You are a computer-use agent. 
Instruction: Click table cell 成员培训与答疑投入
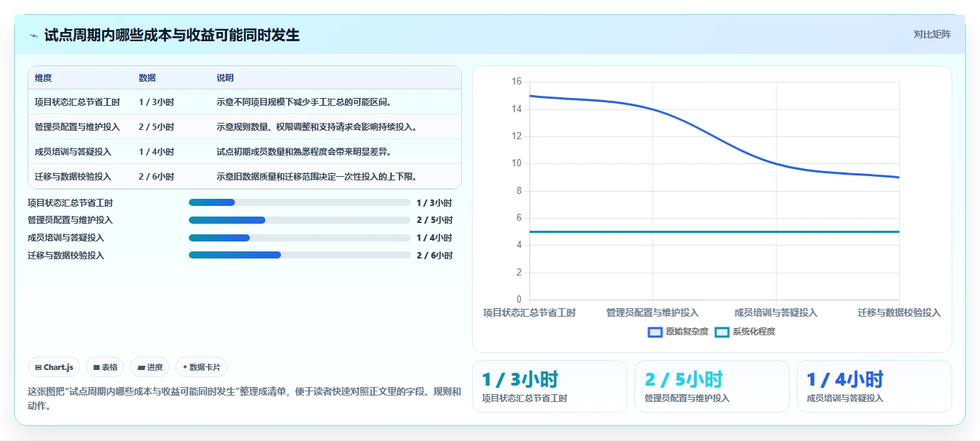click(73, 152)
